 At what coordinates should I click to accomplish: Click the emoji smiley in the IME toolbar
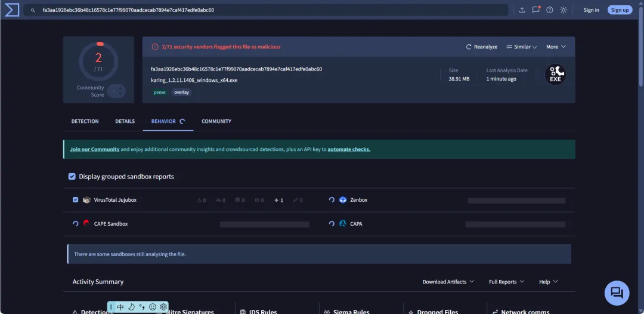click(153, 307)
